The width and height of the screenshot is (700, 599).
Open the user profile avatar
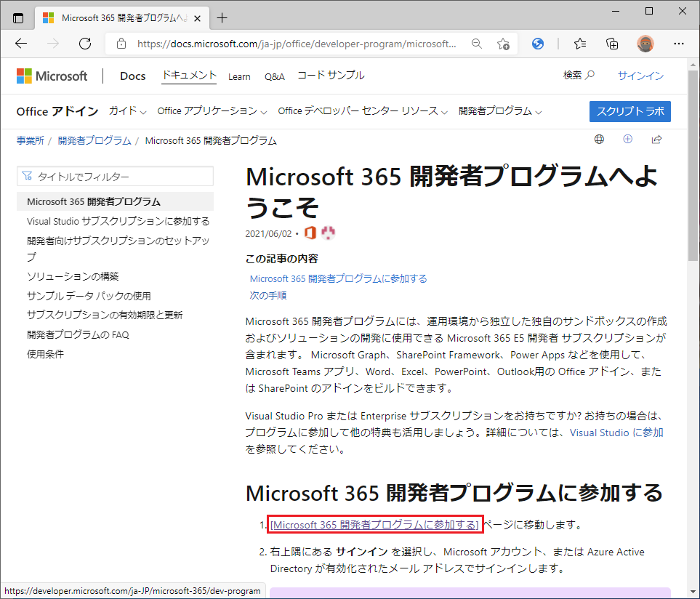point(645,44)
